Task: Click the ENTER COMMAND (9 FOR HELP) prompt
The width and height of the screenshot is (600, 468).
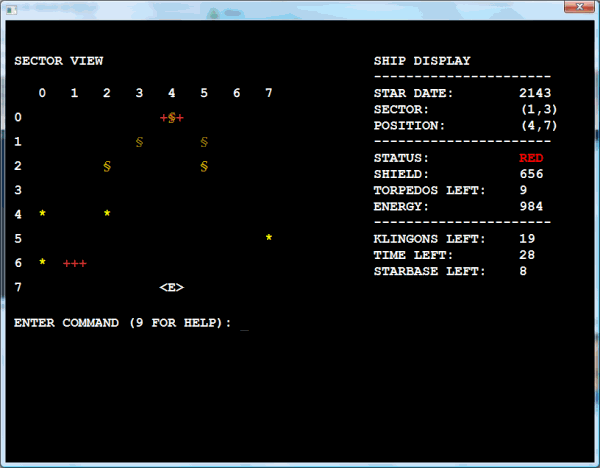Action: pos(122,323)
